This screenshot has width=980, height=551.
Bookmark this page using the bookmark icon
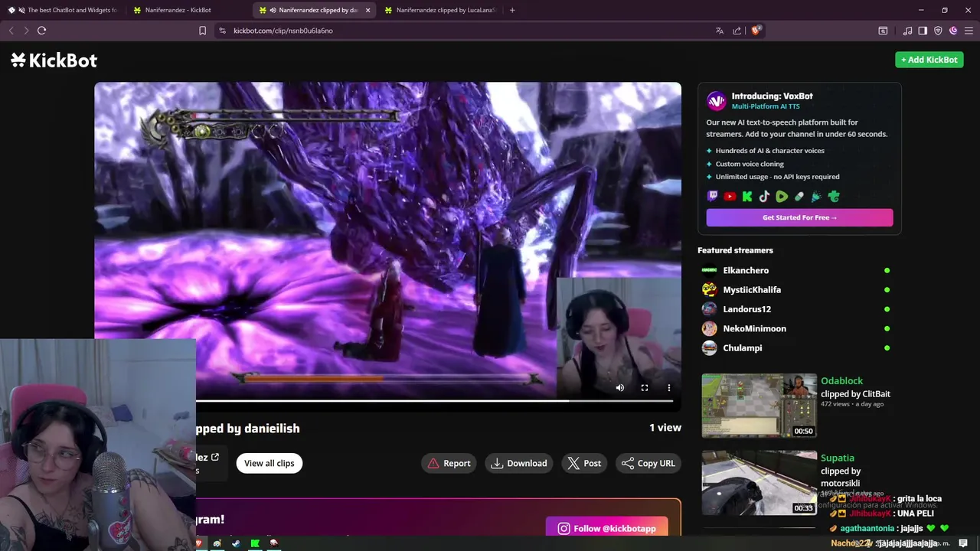click(x=202, y=31)
